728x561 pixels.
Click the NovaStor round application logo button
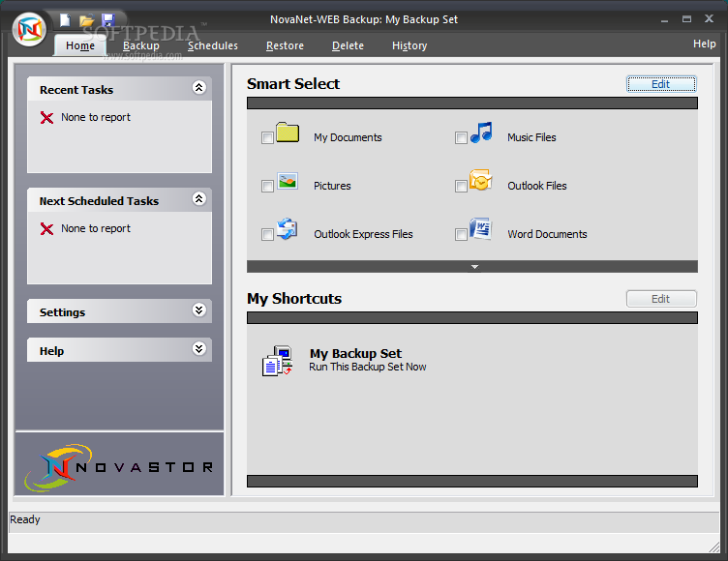29,30
